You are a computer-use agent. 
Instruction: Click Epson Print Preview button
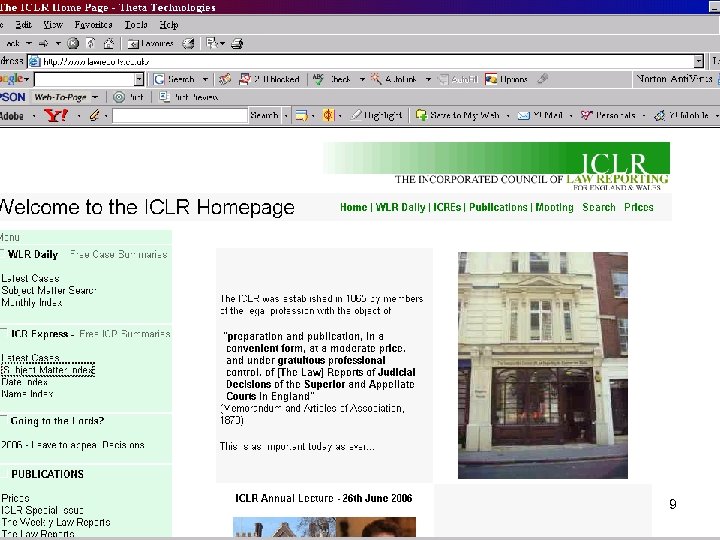[188, 97]
